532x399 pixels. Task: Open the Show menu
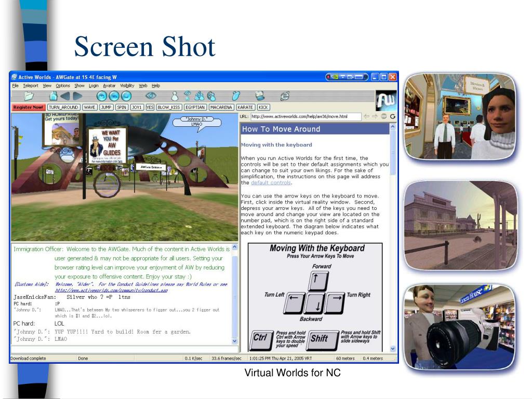(x=79, y=86)
